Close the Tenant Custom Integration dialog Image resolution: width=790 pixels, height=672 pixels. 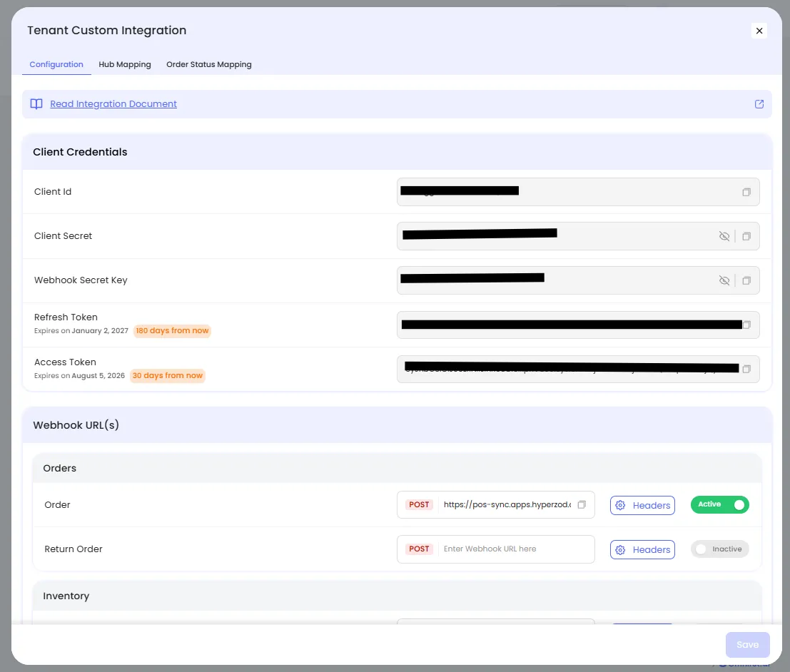[759, 31]
